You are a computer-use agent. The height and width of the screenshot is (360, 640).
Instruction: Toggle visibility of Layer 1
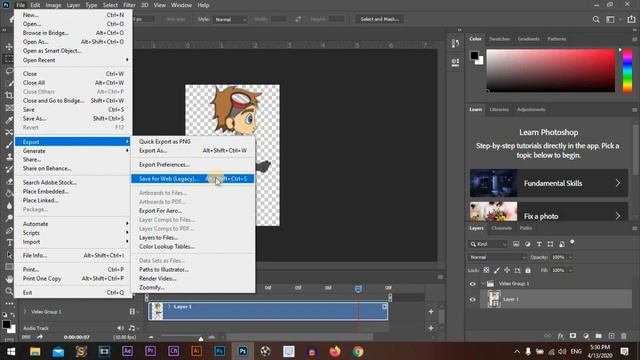tap(473, 300)
